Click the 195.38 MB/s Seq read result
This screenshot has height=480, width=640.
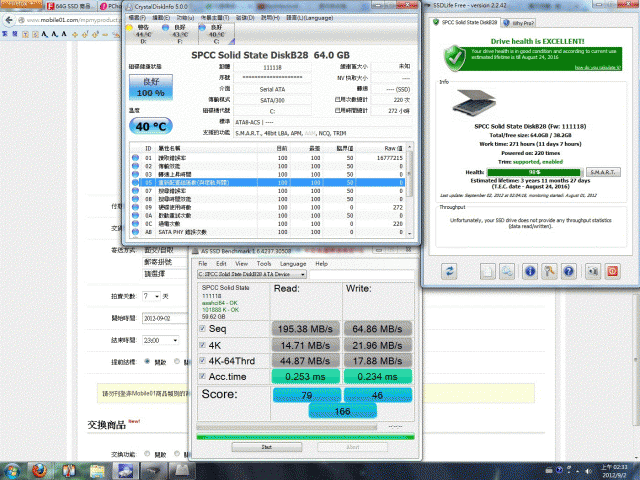pyautogui.click(x=305, y=329)
